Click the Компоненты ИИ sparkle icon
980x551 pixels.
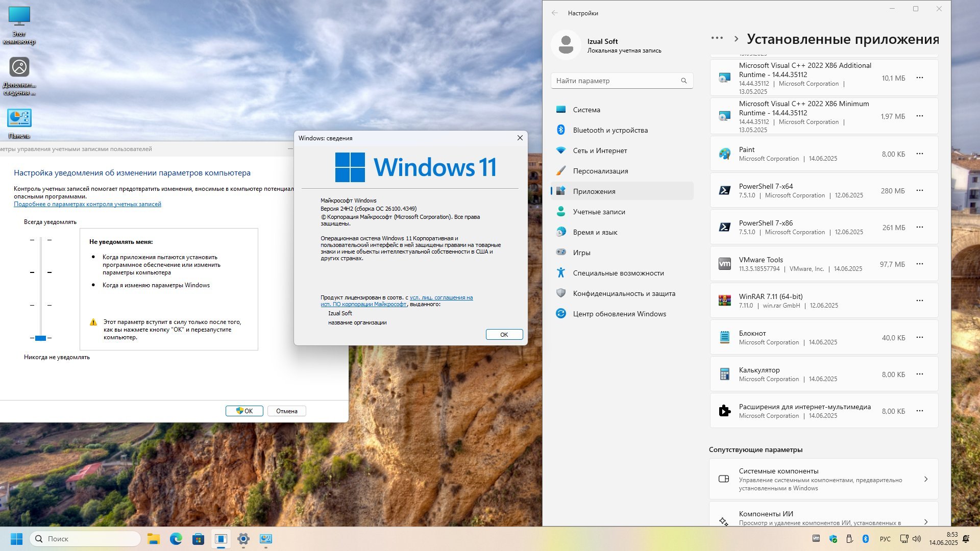coord(724,521)
